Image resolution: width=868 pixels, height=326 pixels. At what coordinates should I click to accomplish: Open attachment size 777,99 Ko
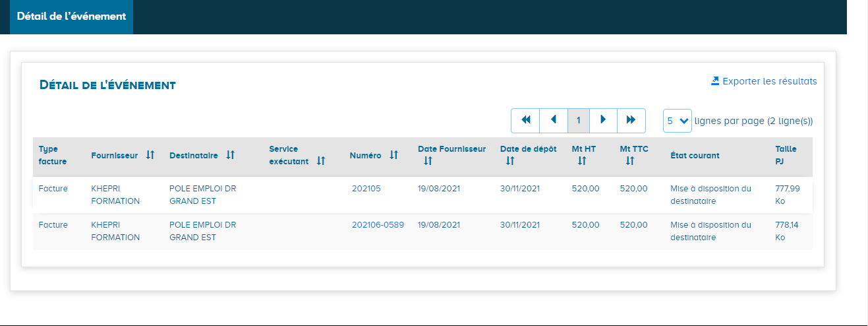pos(788,195)
